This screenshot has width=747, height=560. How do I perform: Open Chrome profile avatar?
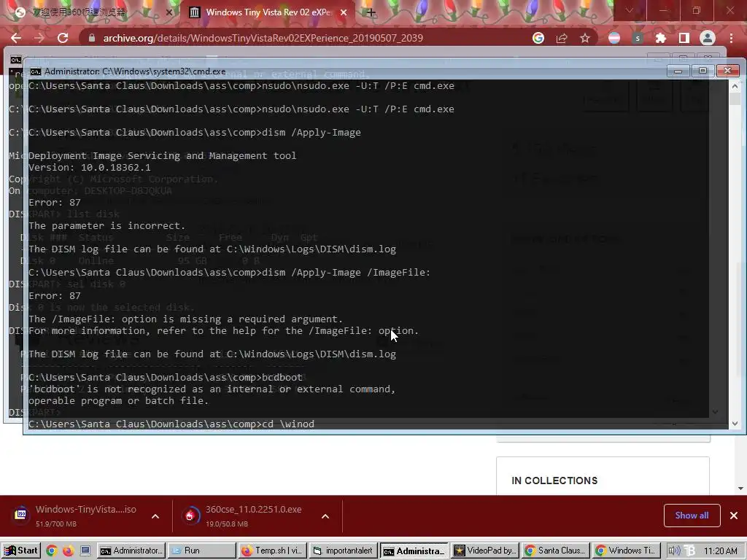click(708, 38)
